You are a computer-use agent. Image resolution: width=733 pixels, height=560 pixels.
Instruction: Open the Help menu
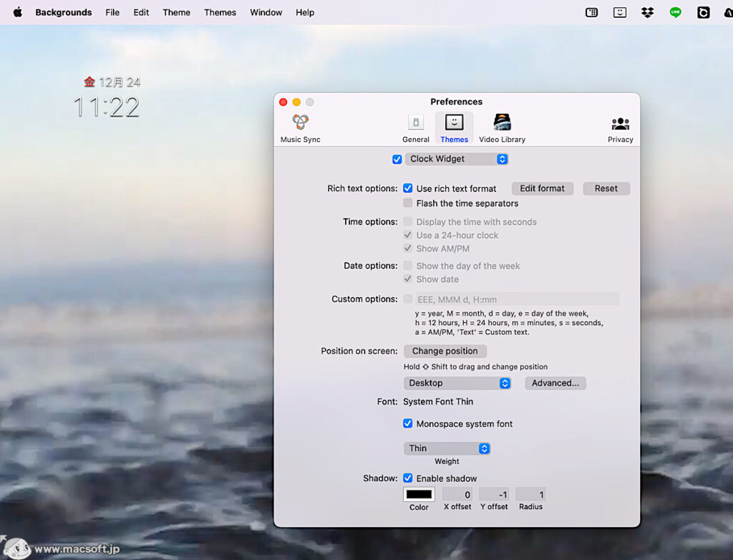[x=305, y=12]
